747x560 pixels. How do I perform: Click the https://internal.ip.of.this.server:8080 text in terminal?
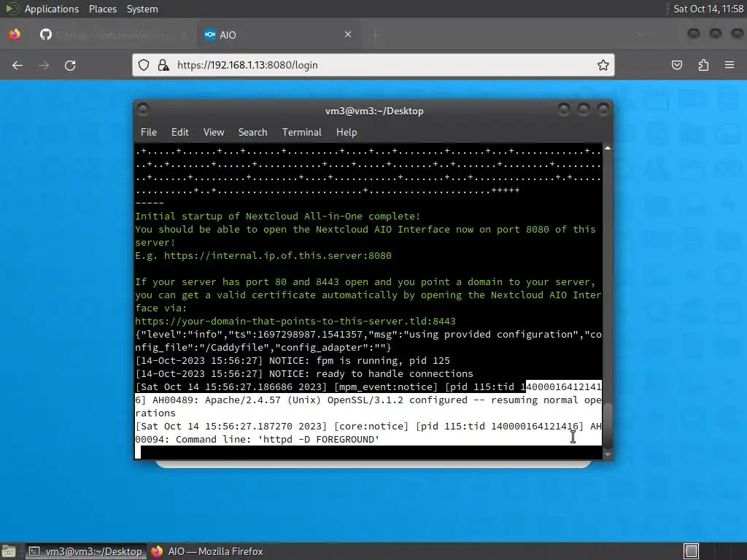click(x=277, y=256)
